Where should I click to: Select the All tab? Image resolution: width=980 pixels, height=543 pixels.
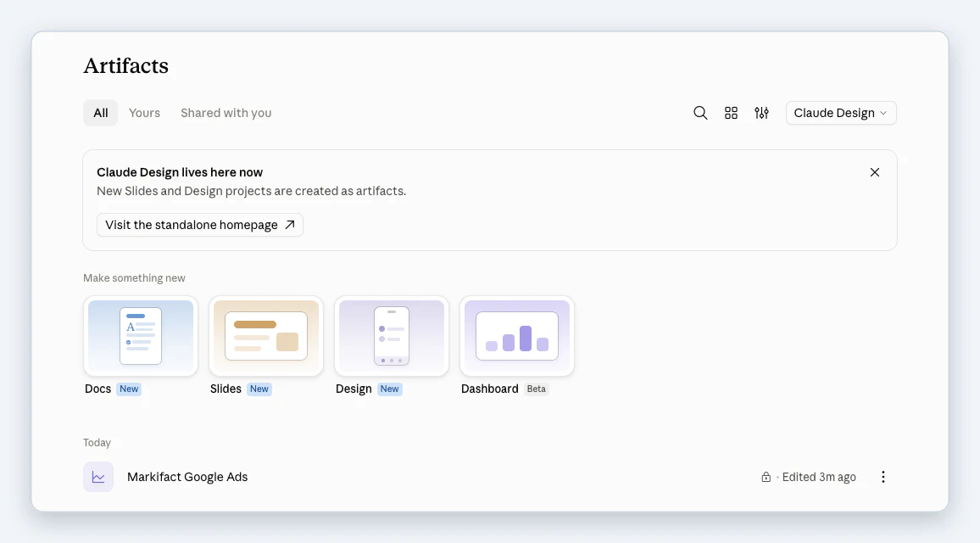point(101,113)
